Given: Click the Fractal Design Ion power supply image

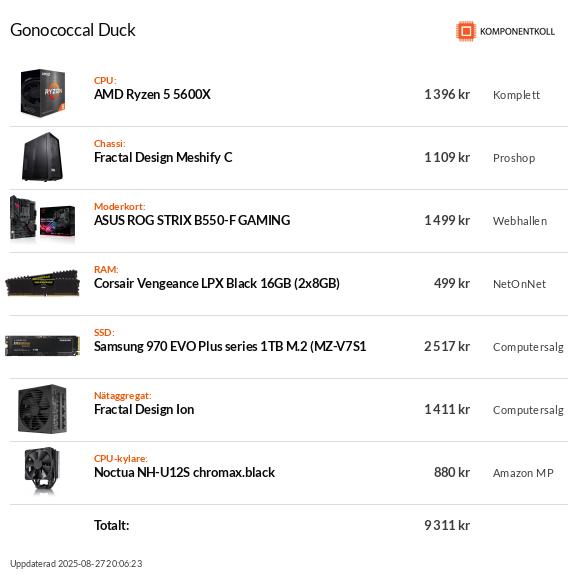Looking at the screenshot, I should 42,409.
